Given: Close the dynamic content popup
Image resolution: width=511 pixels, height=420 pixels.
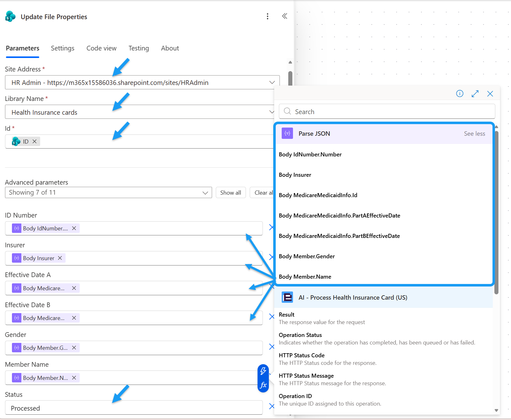Looking at the screenshot, I should [490, 93].
